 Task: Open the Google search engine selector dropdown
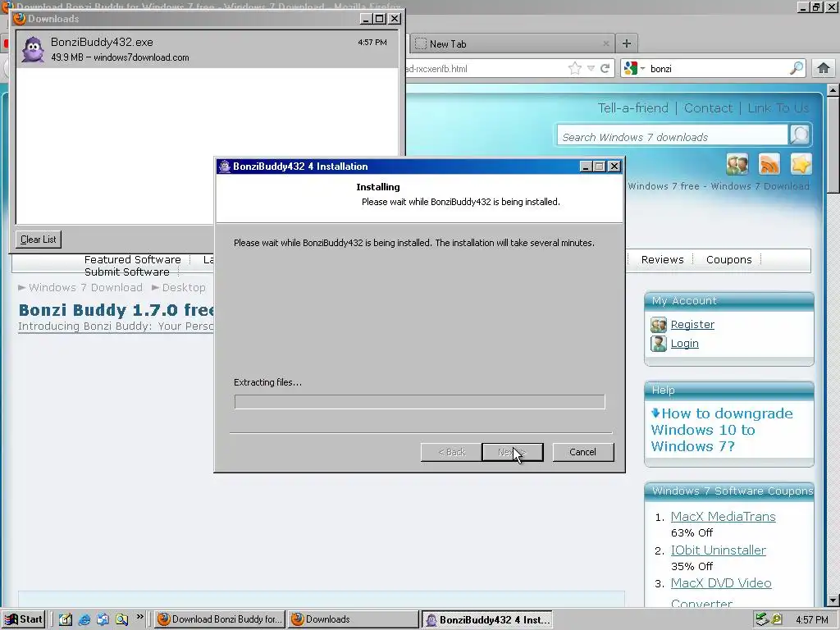click(x=634, y=68)
